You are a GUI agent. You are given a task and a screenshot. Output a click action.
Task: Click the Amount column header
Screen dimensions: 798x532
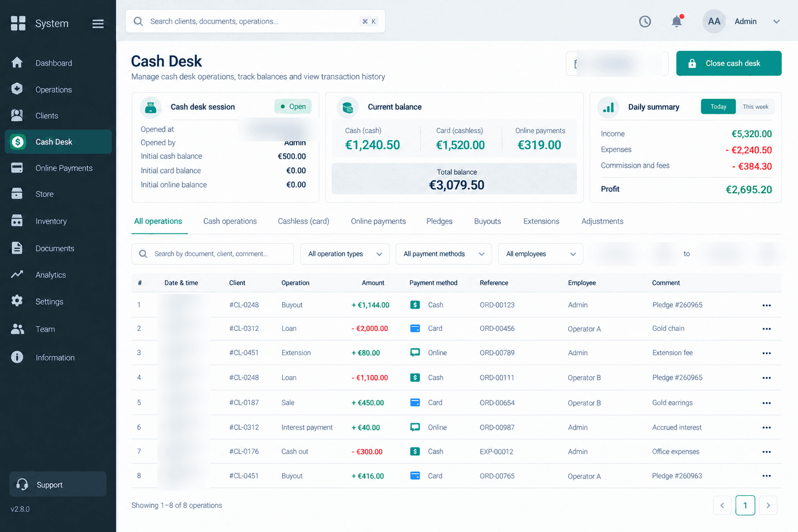point(373,283)
